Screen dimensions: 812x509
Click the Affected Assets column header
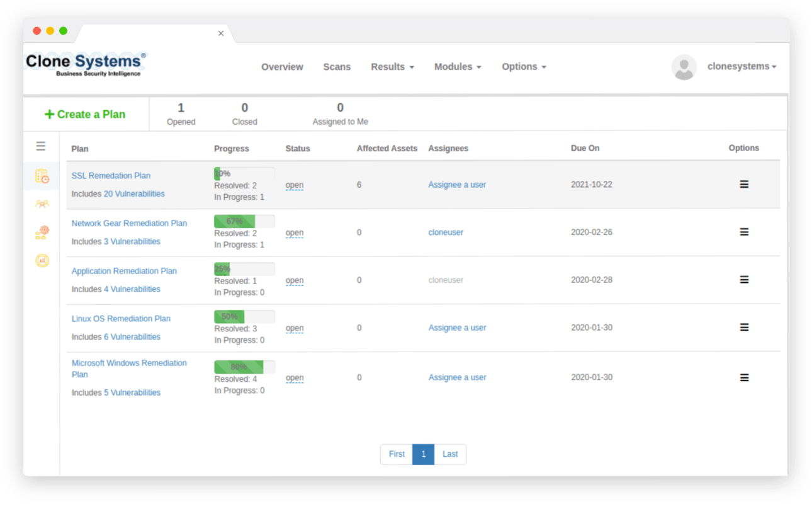point(387,149)
